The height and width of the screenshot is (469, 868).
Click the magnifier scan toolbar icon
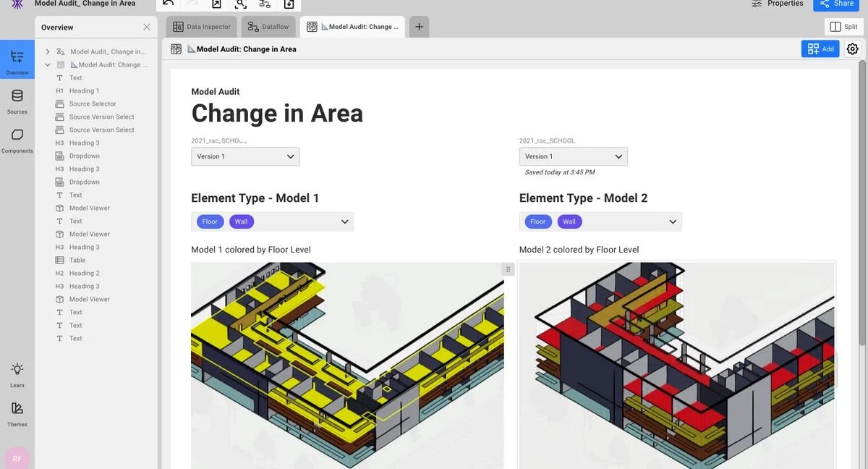(x=241, y=4)
